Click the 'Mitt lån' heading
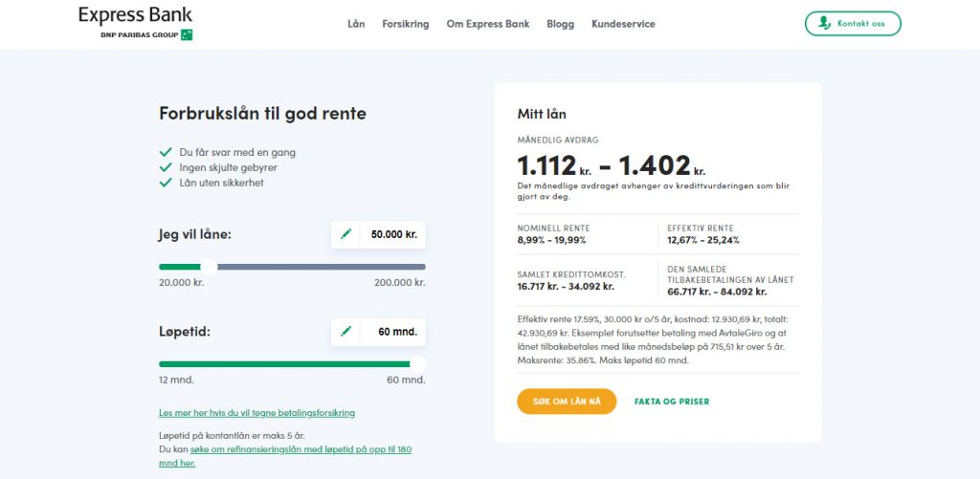This screenshot has width=980, height=479. 542,114
